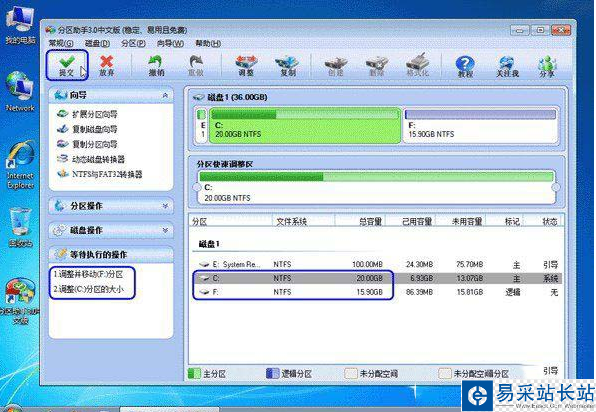Screen dimensions: 596x412
Task: Click the 6.93GB used capacity cell
Action: [x=421, y=278]
